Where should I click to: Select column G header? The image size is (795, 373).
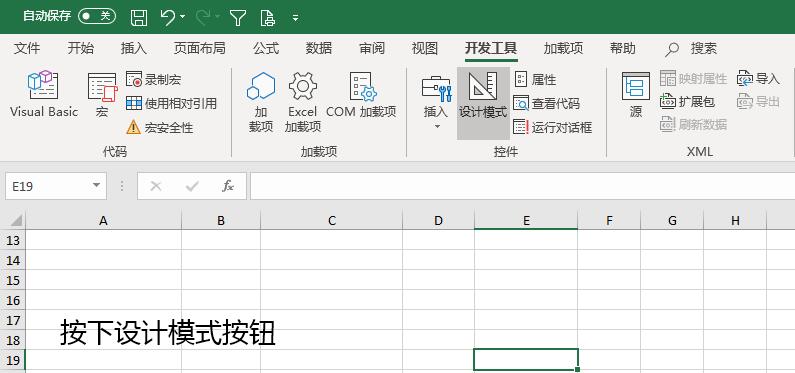coord(672,220)
